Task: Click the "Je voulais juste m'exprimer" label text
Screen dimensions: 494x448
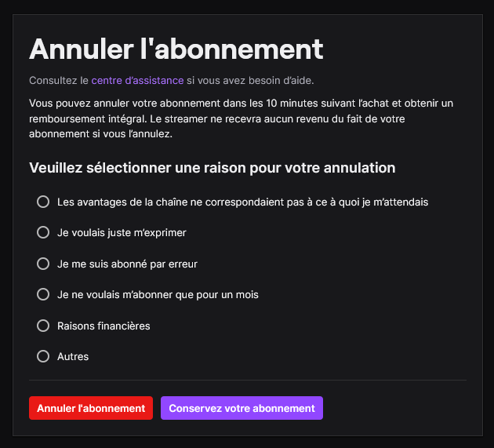Action: click(x=122, y=232)
